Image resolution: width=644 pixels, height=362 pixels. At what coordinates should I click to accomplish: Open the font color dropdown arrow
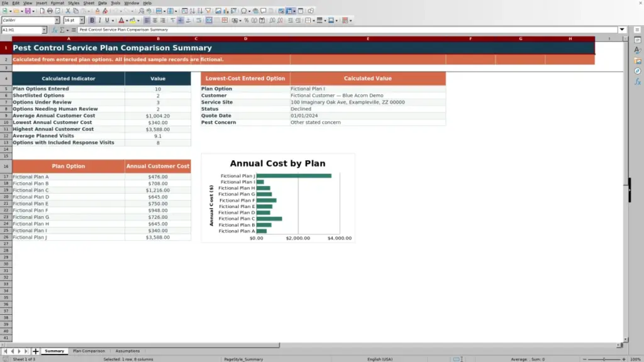point(127,21)
